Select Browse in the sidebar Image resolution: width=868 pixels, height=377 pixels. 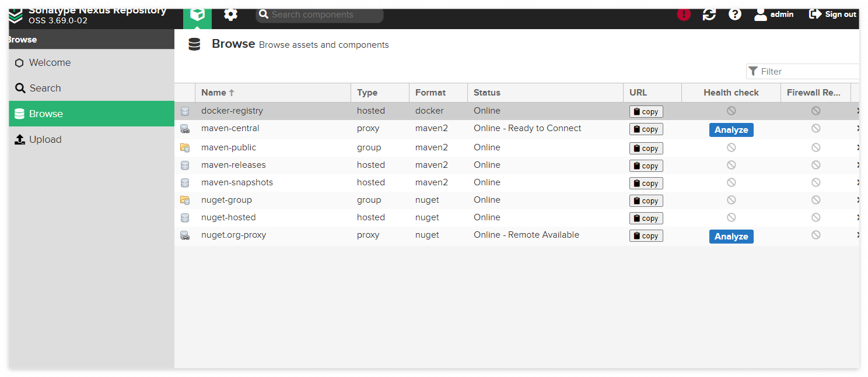click(92, 114)
